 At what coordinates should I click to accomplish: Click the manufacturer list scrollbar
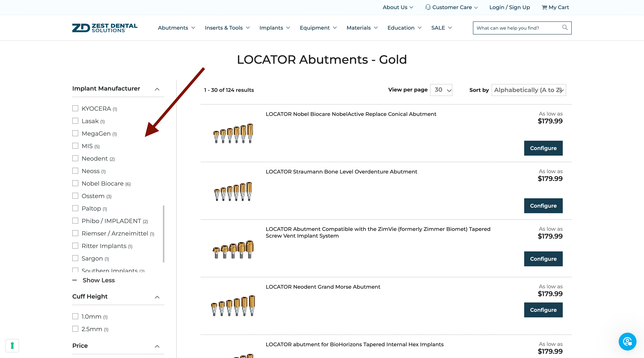(163, 234)
